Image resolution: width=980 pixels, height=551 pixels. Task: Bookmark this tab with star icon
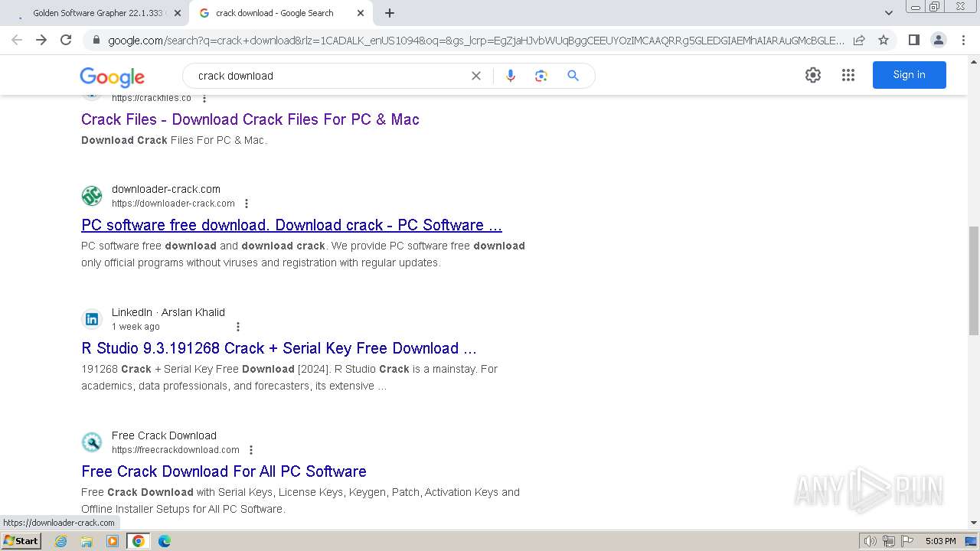[x=884, y=40]
